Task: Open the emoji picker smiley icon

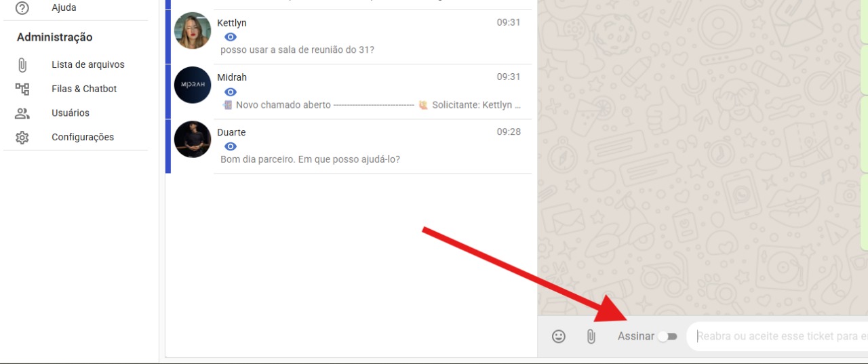Action: [x=558, y=336]
